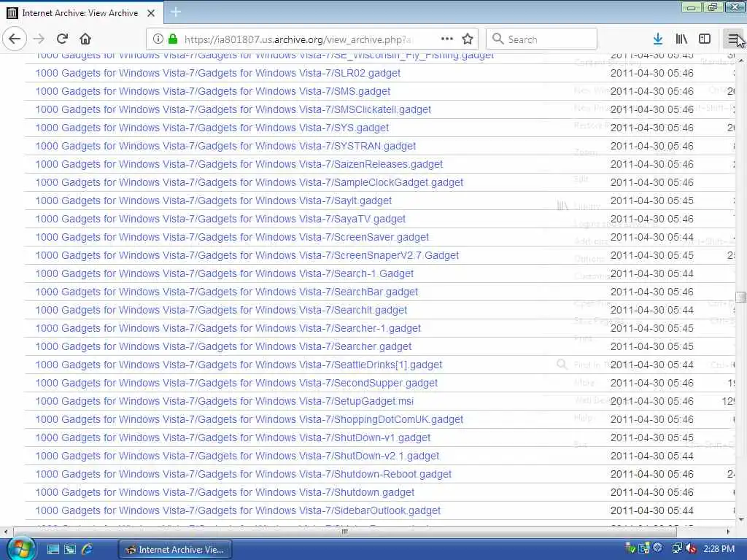Open SeattleDrinks[1].gadget link
The image size is (747, 560).
pyautogui.click(x=239, y=365)
